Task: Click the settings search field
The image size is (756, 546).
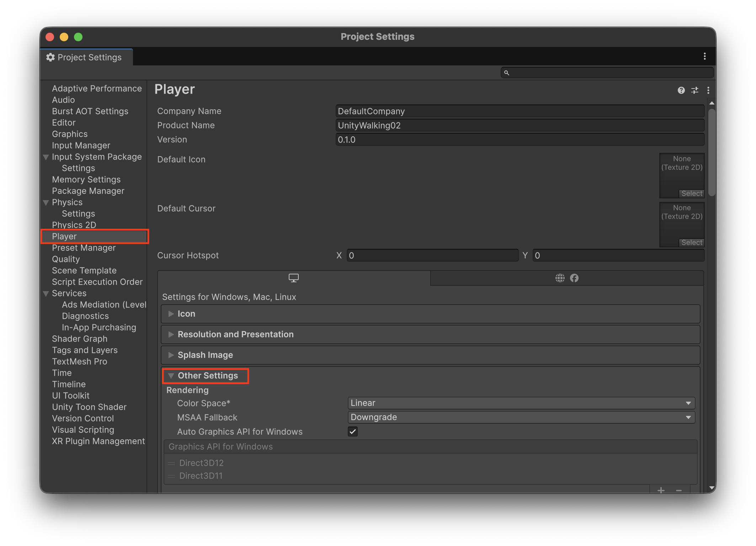Action: (607, 73)
